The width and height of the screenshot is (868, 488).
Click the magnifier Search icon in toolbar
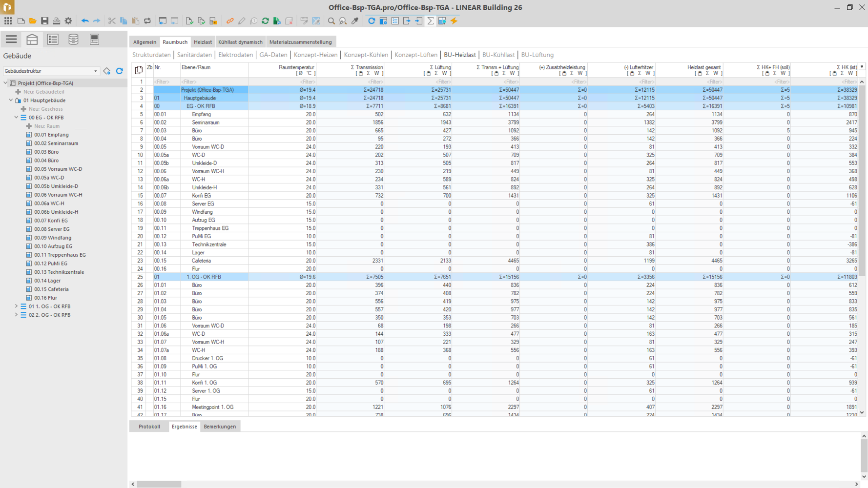tap(331, 21)
